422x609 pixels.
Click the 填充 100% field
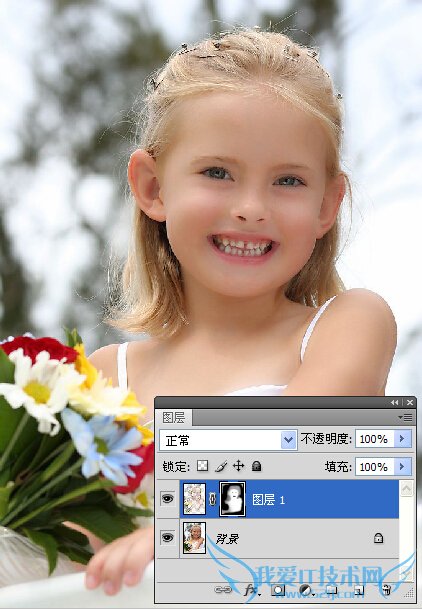tap(375, 466)
